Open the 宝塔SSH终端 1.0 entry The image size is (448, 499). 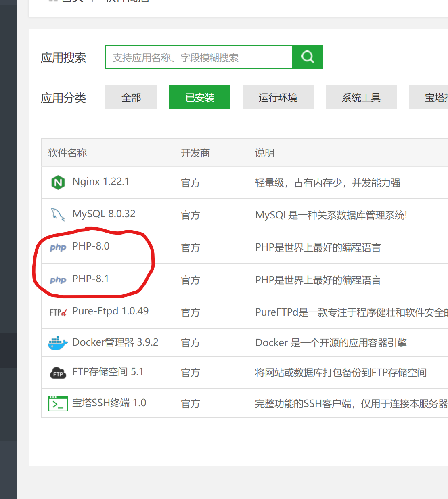(109, 403)
